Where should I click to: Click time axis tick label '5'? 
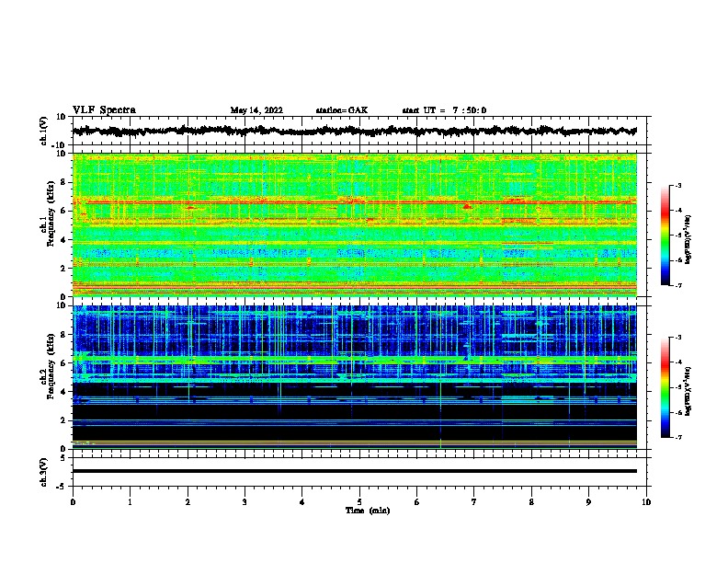(359, 502)
